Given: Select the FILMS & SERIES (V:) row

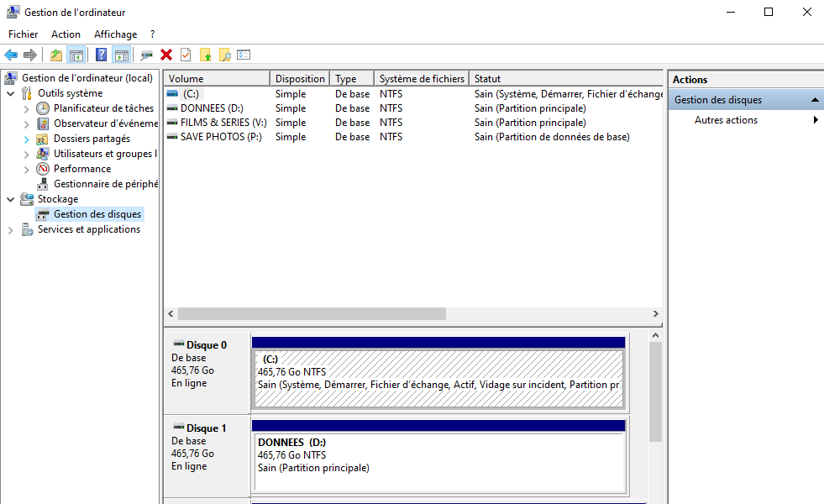Looking at the screenshot, I should (413, 122).
